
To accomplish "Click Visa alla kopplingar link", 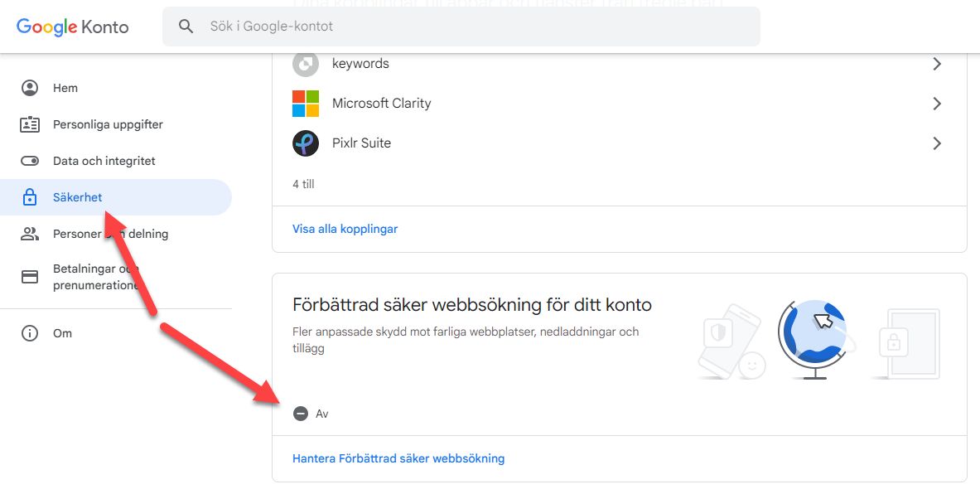I will point(345,228).
